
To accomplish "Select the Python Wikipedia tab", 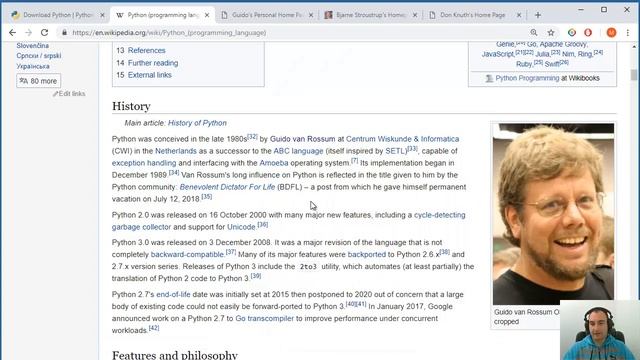I will 162,15.
